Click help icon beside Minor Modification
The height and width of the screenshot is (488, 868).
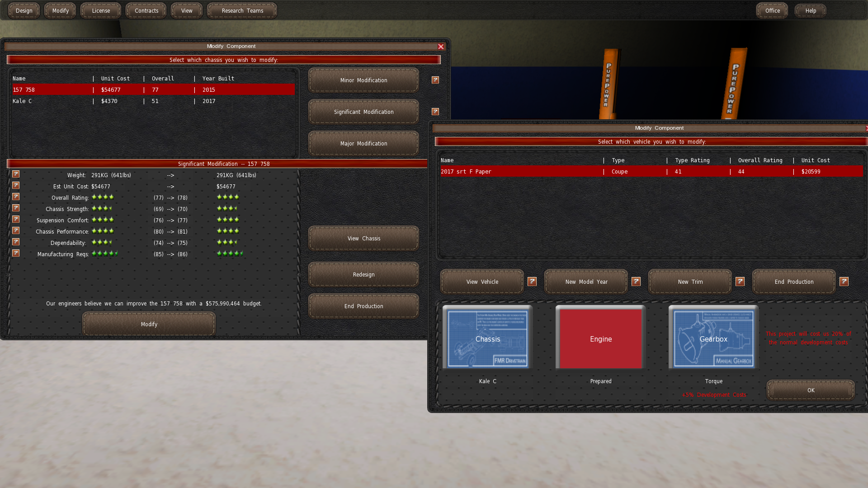point(435,80)
